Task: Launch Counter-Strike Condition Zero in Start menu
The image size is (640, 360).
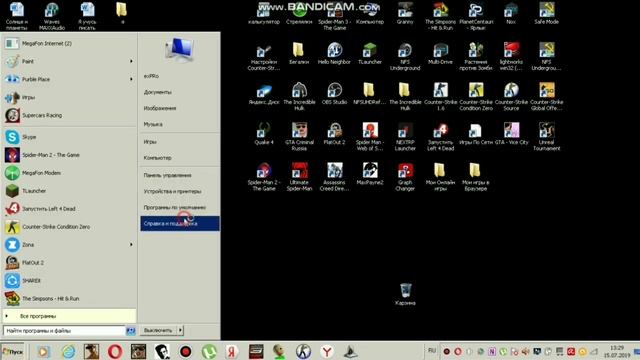Action: click(69, 227)
